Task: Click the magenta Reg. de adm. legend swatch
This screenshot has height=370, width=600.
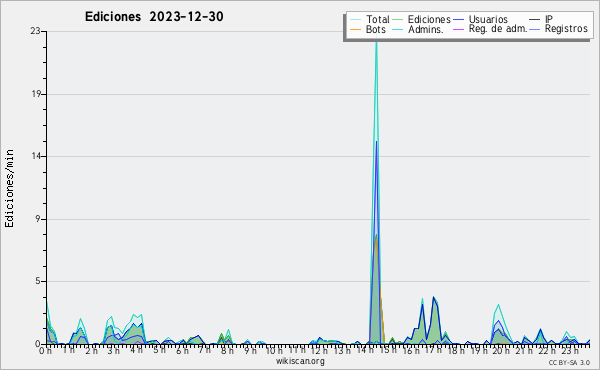Action: (x=458, y=29)
